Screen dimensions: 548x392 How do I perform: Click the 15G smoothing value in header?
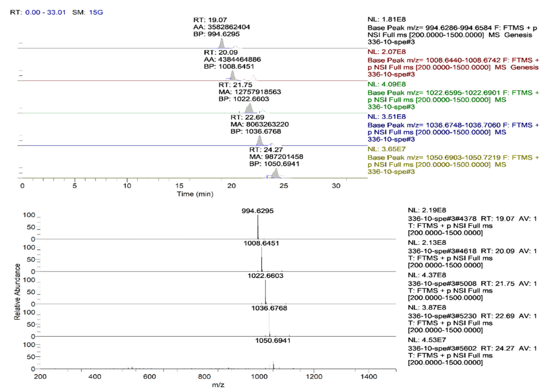pos(96,12)
